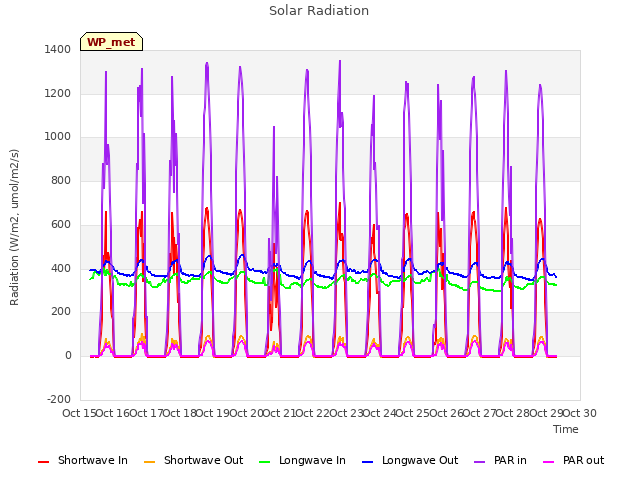Click the WP_met annotation label
640x480 pixels.
pyautogui.click(x=111, y=42)
